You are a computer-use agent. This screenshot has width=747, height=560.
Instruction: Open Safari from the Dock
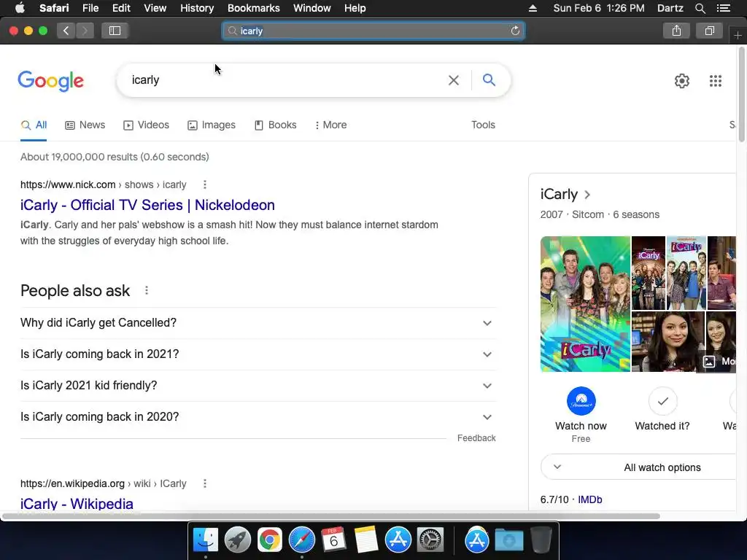point(301,540)
